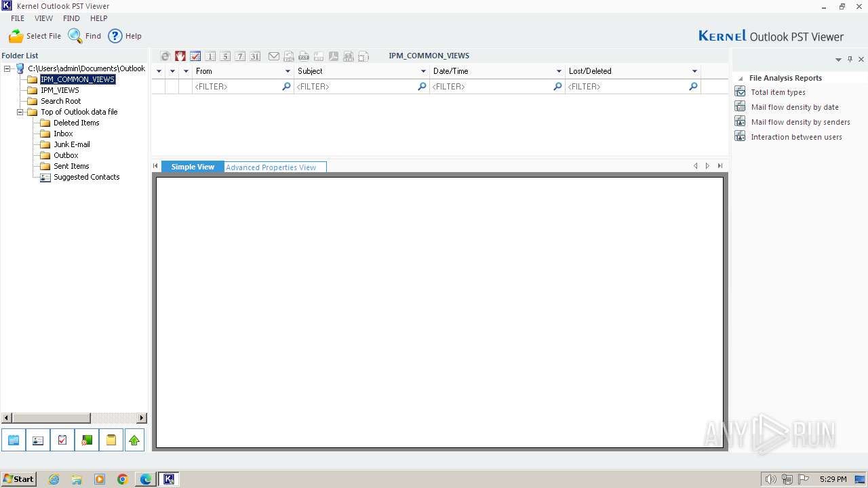Select the Sent Items folder
Viewport: 868px width, 488px height.
(71, 166)
